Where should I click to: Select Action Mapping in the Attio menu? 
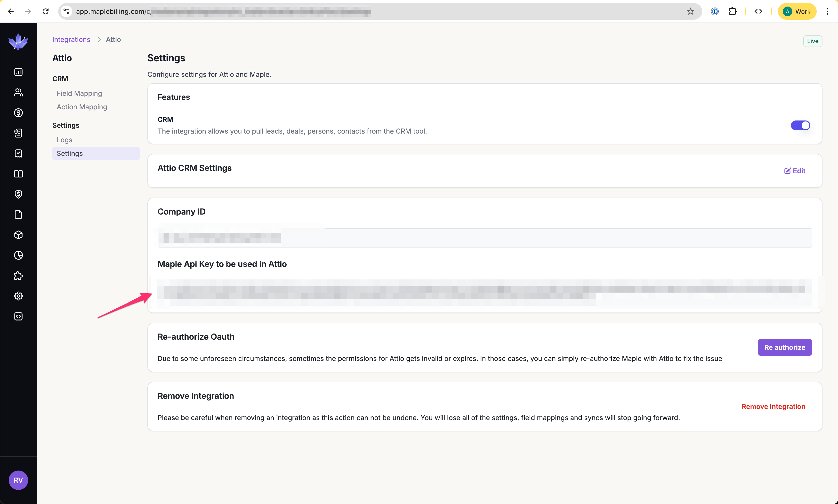pyautogui.click(x=81, y=107)
